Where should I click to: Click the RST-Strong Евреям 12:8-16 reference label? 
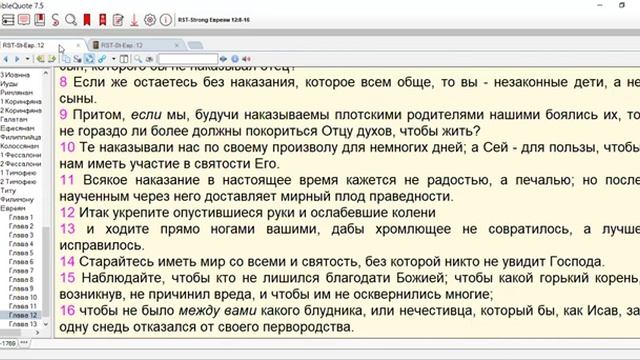213,20
